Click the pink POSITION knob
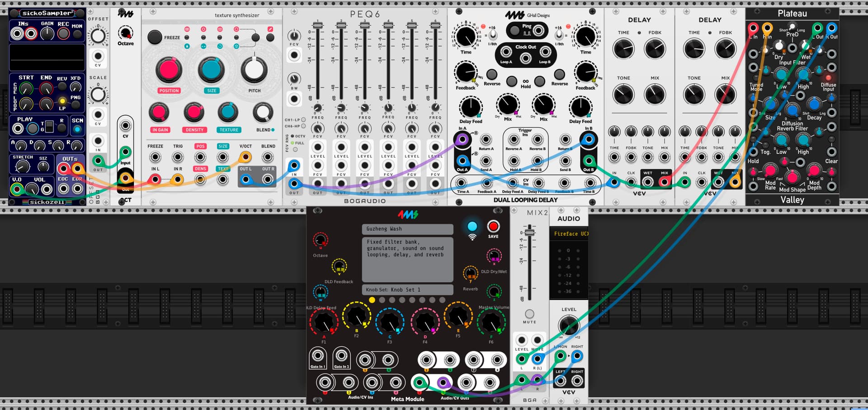The height and width of the screenshot is (410, 868). pos(169,70)
